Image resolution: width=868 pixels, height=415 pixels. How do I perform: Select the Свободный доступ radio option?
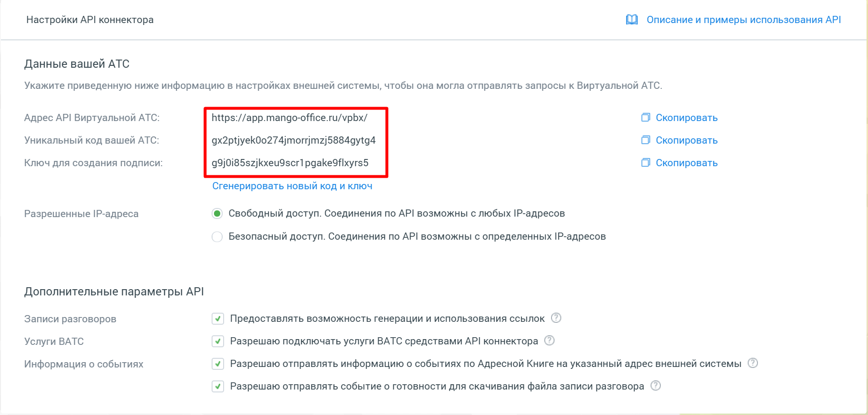(x=217, y=213)
